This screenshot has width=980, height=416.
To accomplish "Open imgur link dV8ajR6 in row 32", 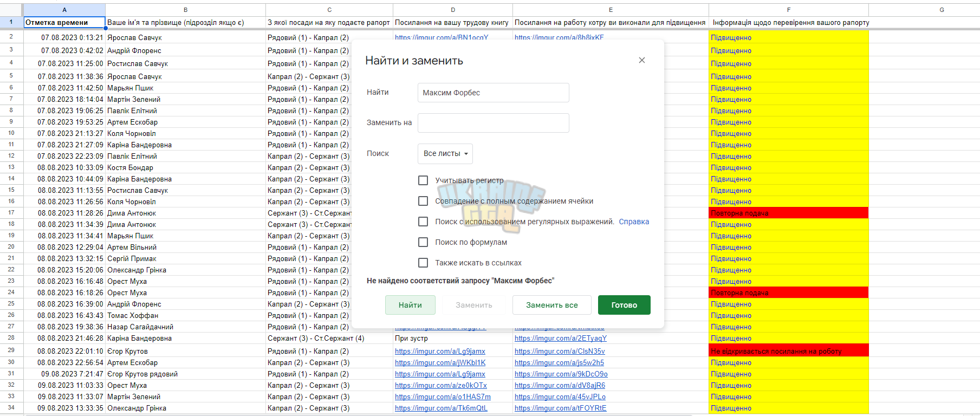I will point(560,386).
